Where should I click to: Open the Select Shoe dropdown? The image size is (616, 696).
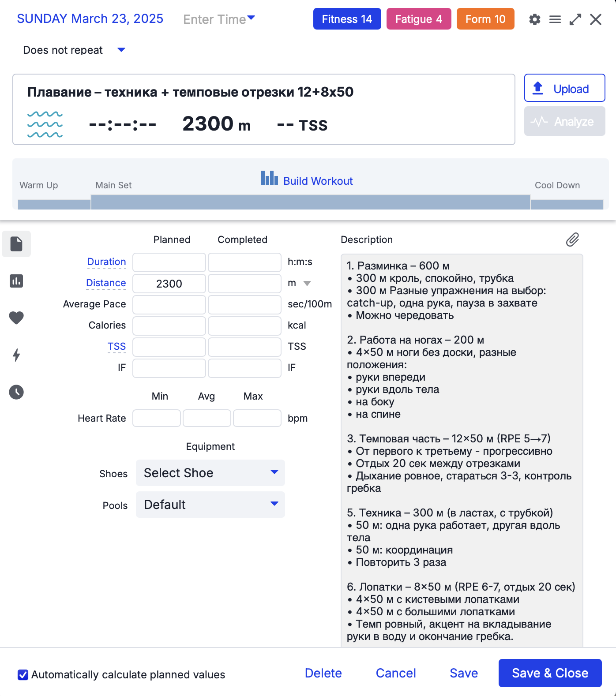tap(210, 473)
